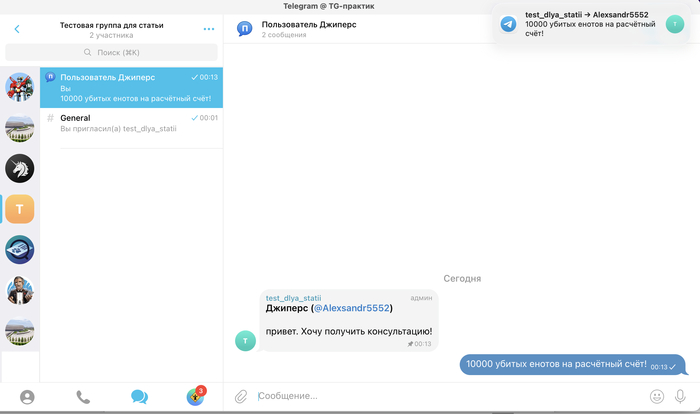Switch to the Contacts tab
This screenshot has width=700, height=414.
click(27, 397)
